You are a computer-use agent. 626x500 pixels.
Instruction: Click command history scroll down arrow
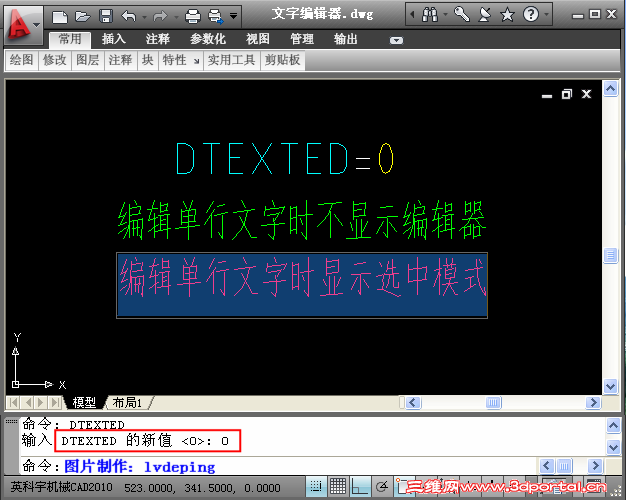[614, 447]
